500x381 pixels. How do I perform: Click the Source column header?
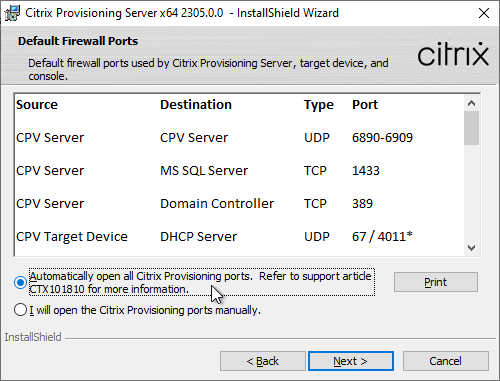(37, 105)
